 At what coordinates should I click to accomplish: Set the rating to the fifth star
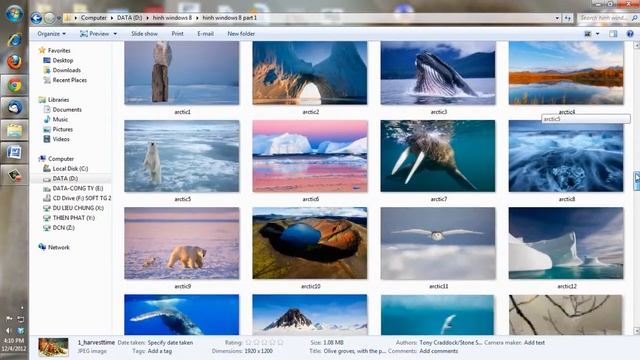pos(280,342)
